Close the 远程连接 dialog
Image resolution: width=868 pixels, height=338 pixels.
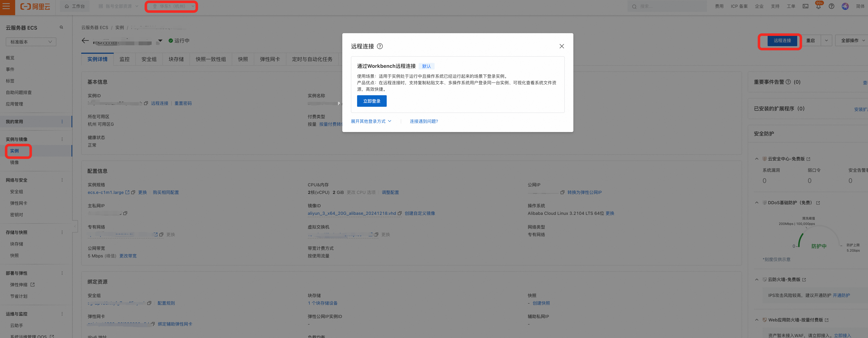tap(561, 47)
